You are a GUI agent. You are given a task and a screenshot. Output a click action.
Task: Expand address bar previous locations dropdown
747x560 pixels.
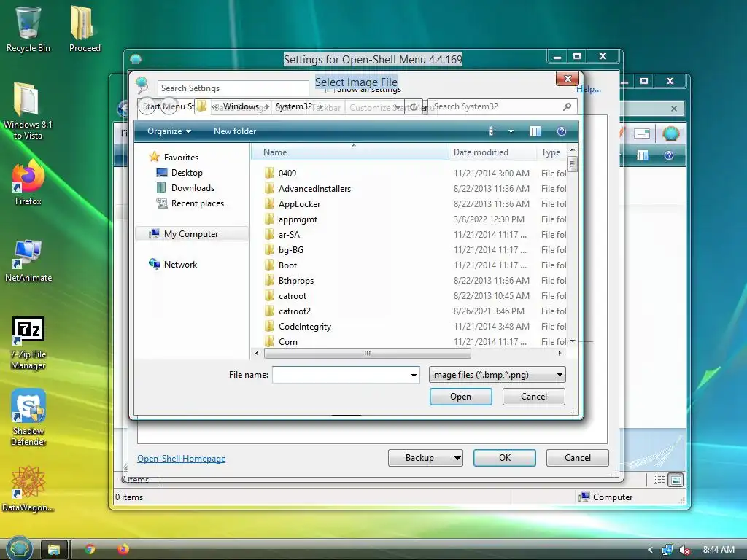398,106
